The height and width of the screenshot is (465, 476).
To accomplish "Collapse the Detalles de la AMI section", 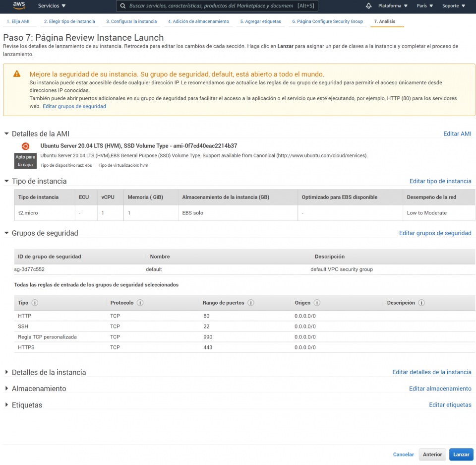I will [x=6, y=133].
